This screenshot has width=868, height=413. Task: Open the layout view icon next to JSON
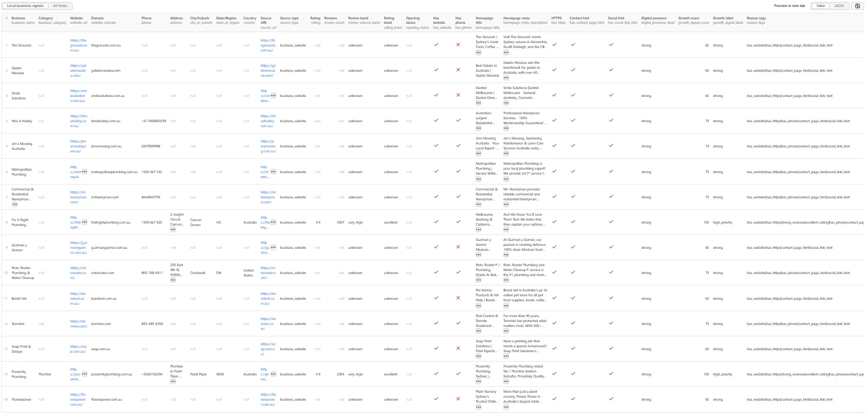tap(858, 6)
